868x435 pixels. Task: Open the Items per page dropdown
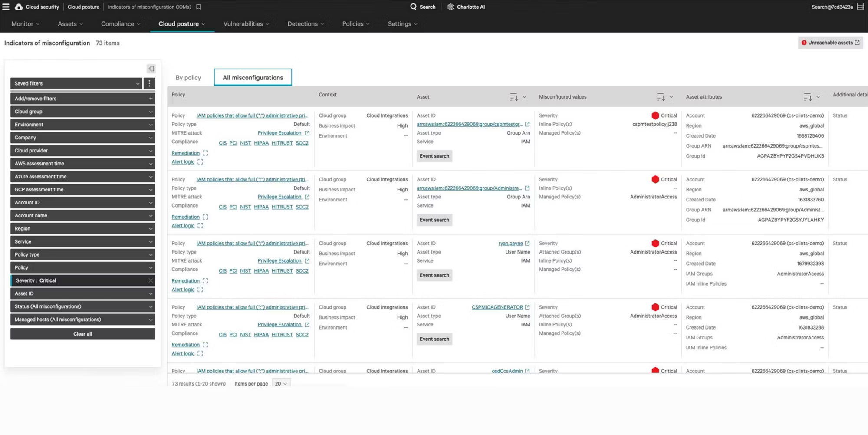point(281,384)
